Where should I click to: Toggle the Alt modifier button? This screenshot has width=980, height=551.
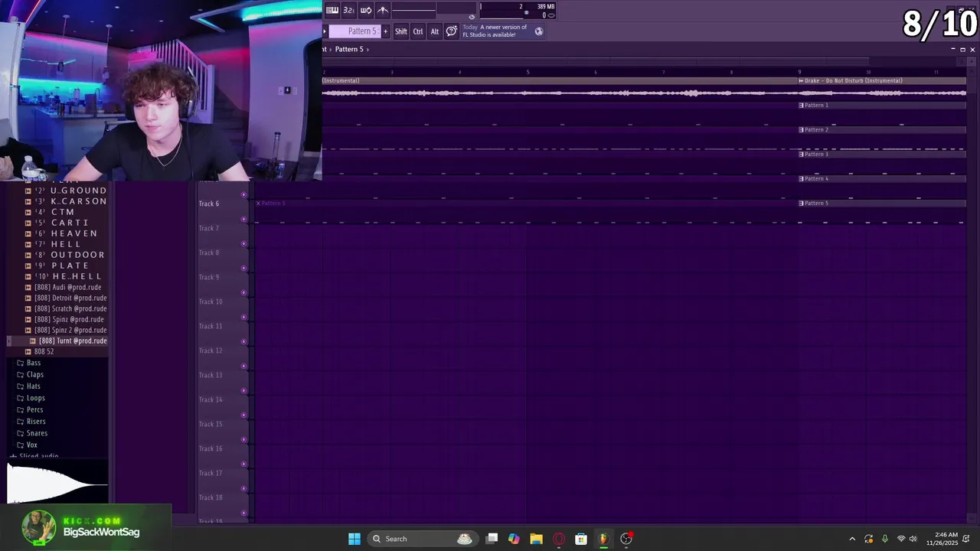point(435,31)
